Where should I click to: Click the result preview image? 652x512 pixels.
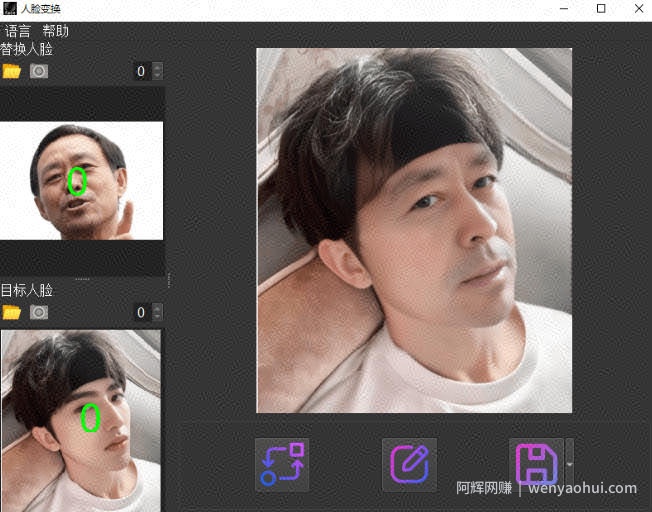click(x=414, y=230)
